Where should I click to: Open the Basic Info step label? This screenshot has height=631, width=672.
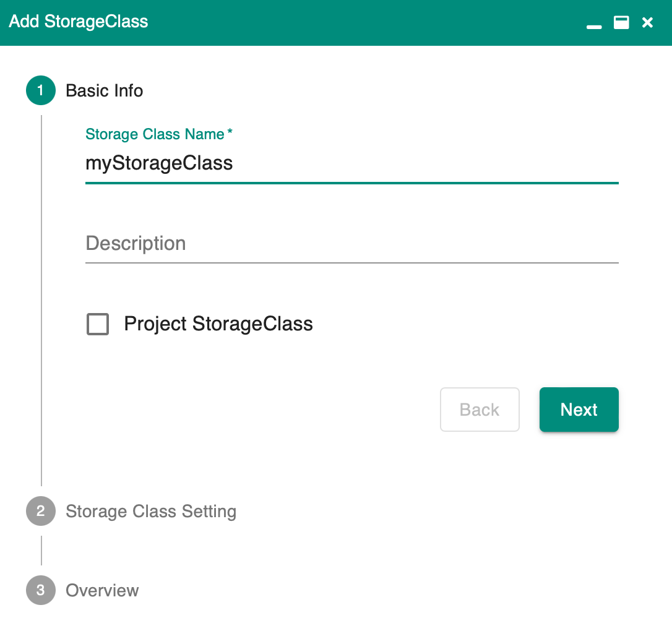104,91
